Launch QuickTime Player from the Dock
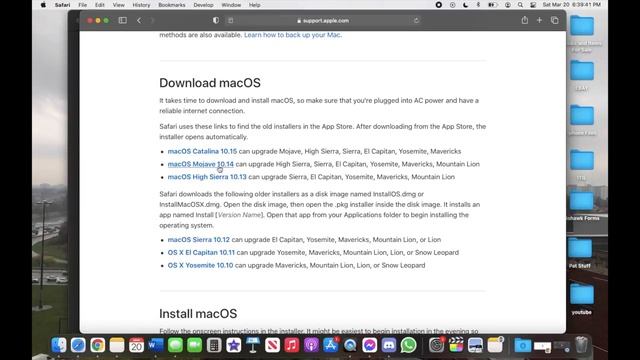 [350, 345]
